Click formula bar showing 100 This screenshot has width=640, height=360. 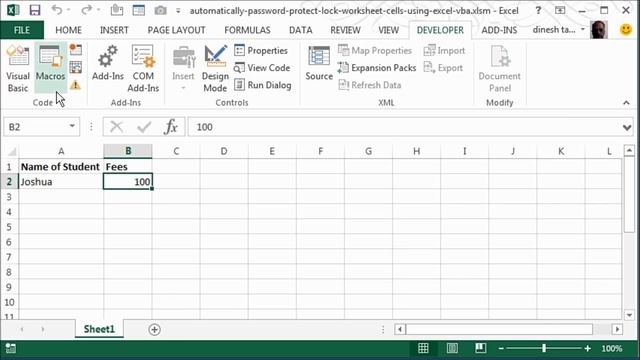404,127
